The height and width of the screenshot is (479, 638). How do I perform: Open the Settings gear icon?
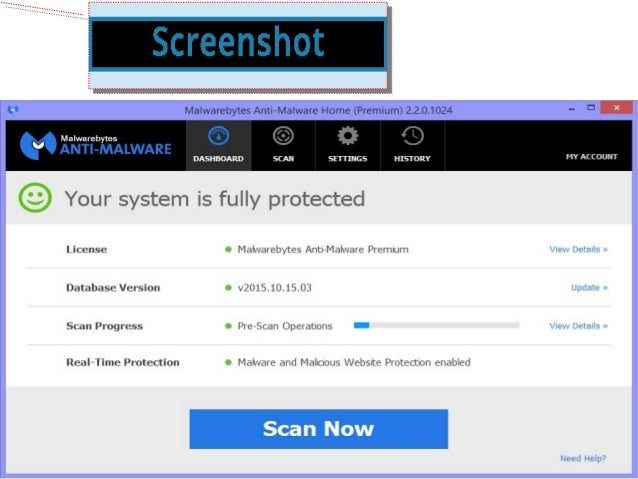click(x=347, y=136)
